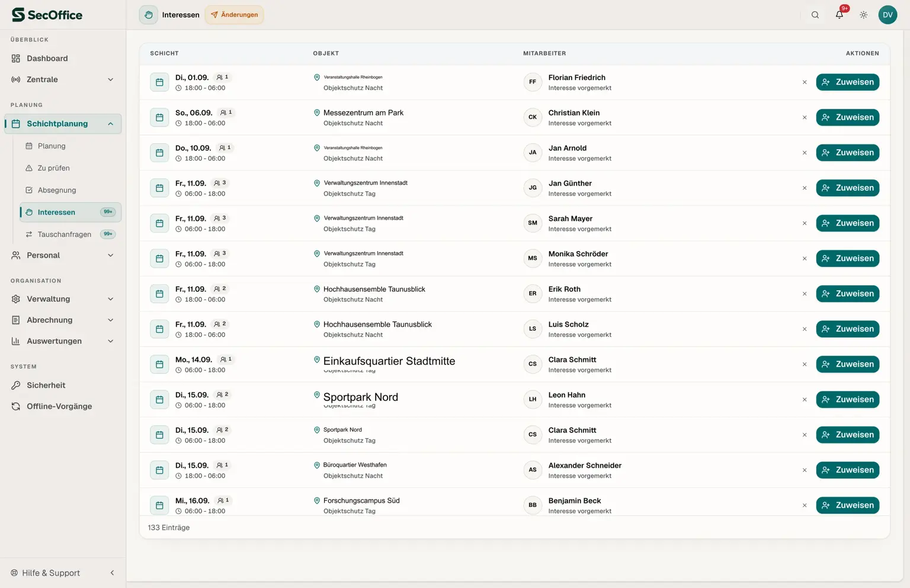The width and height of the screenshot is (910, 588).
Task: Open Dashboard in sidebar
Action: (63, 59)
